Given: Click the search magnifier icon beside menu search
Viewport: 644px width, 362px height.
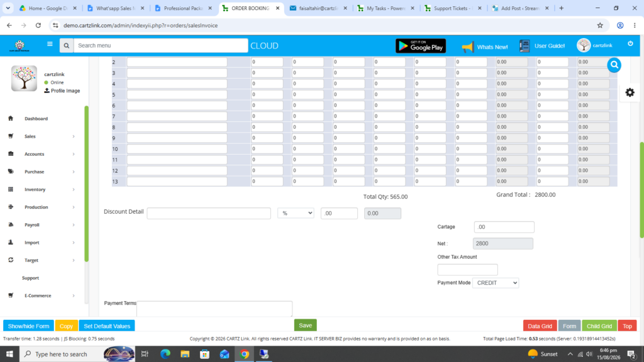Looking at the screenshot, I should pos(67,45).
